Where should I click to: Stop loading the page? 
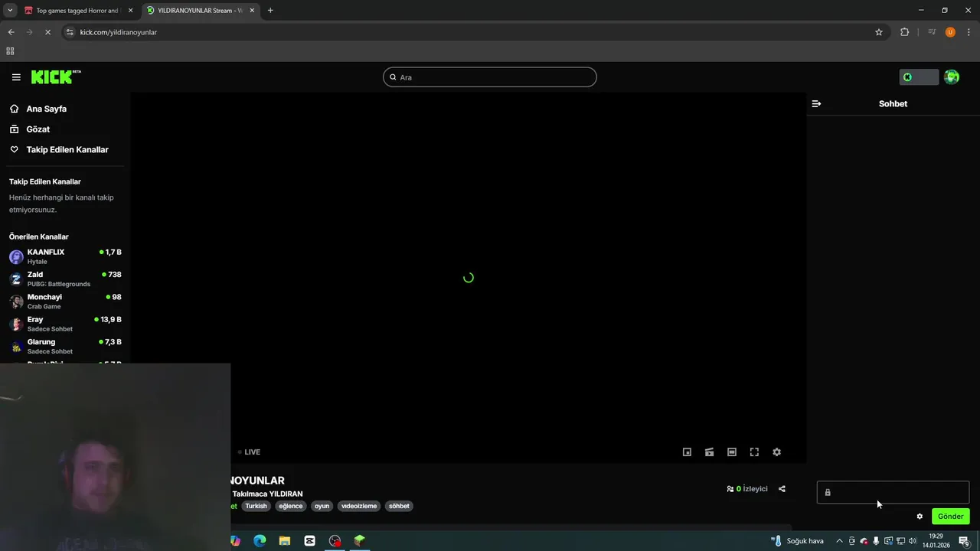pyautogui.click(x=47, y=32)
